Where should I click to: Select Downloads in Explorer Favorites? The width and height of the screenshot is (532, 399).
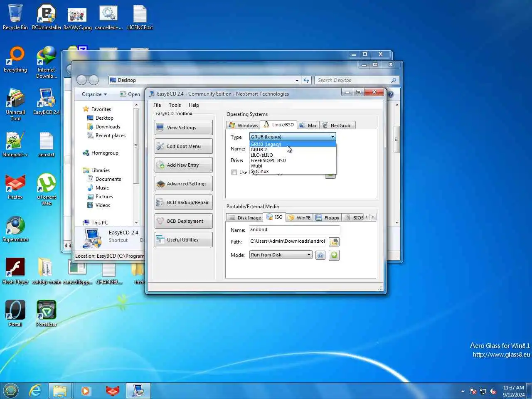tap(104, 127)
